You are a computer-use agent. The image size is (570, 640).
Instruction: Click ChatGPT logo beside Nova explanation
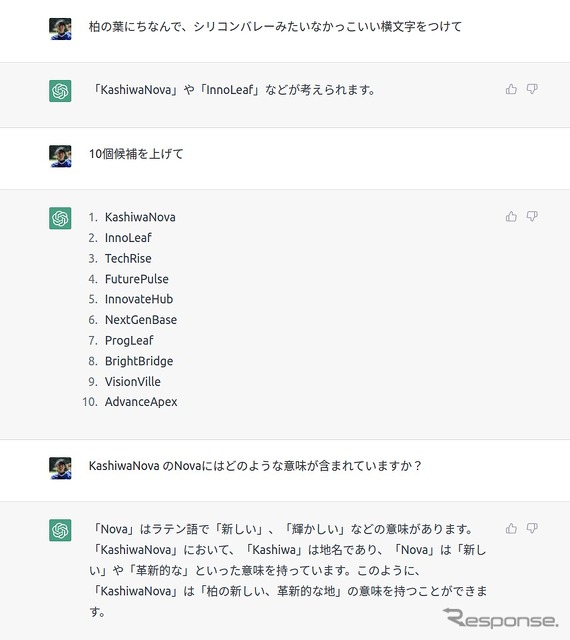[60, 530]
